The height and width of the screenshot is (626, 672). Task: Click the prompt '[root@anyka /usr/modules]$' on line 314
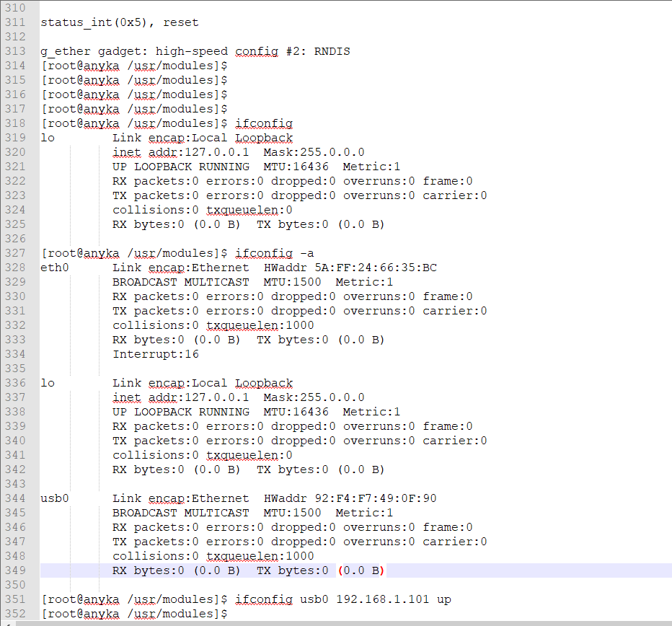coord(134,66)
